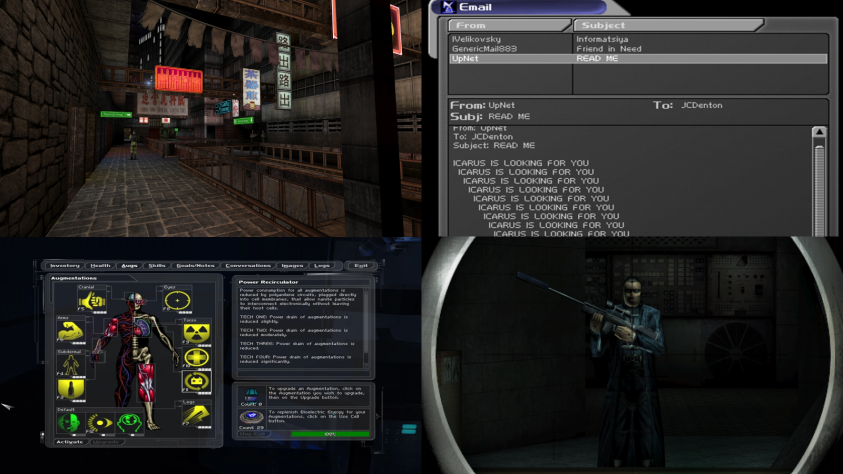Click the 'READ ME' subject in the email list

pos(597,59)
